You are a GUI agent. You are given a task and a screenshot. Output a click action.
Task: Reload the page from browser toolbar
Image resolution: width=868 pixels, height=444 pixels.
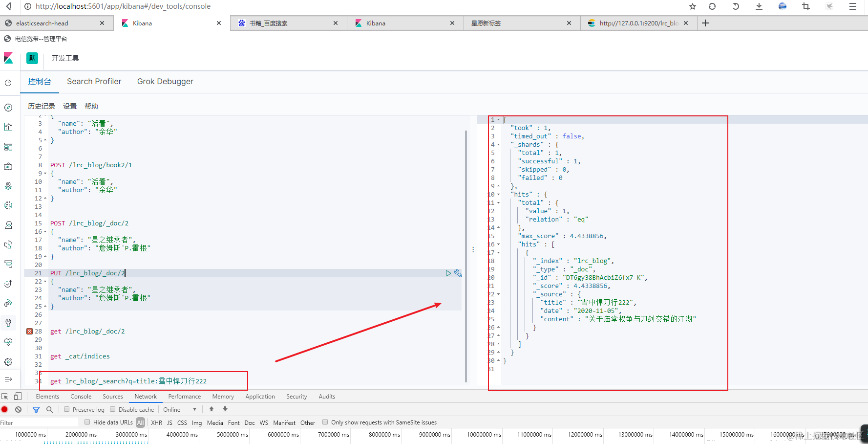[x=712, y=6]
